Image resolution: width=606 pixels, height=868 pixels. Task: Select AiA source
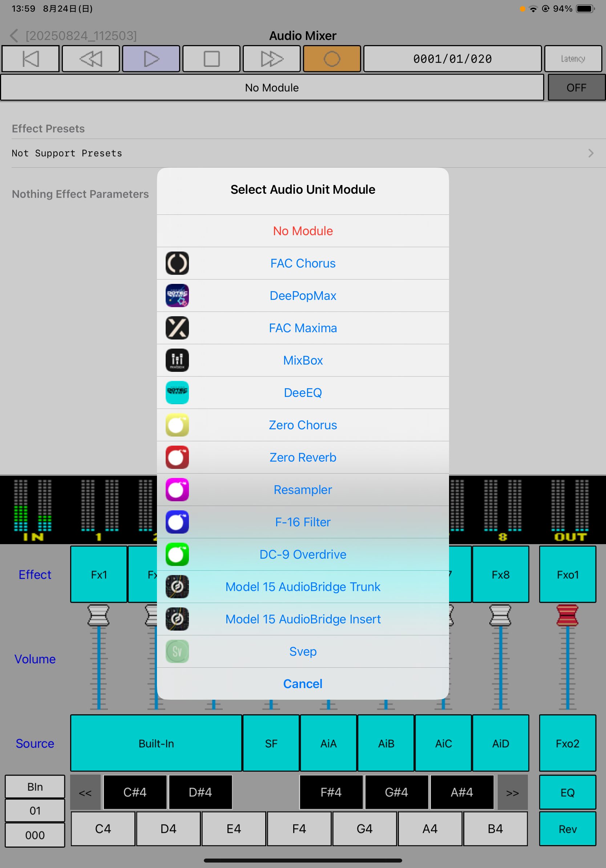click(x=329, y=743)
